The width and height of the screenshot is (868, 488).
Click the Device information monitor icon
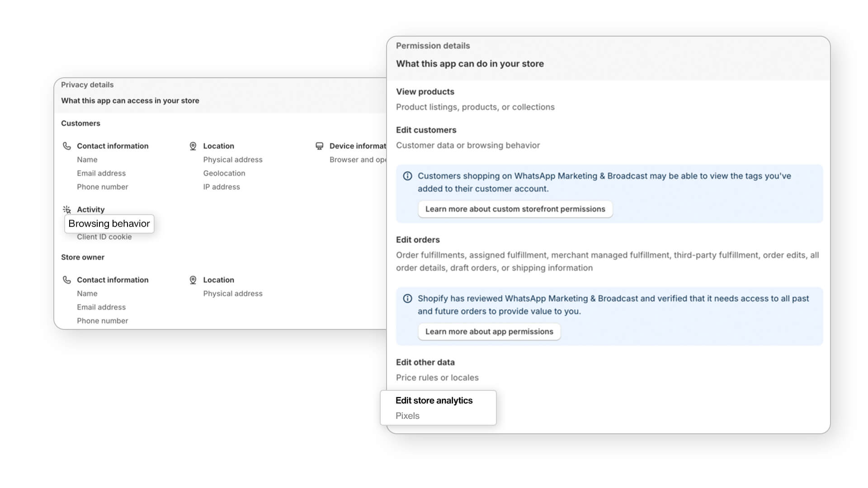[319, 145]
